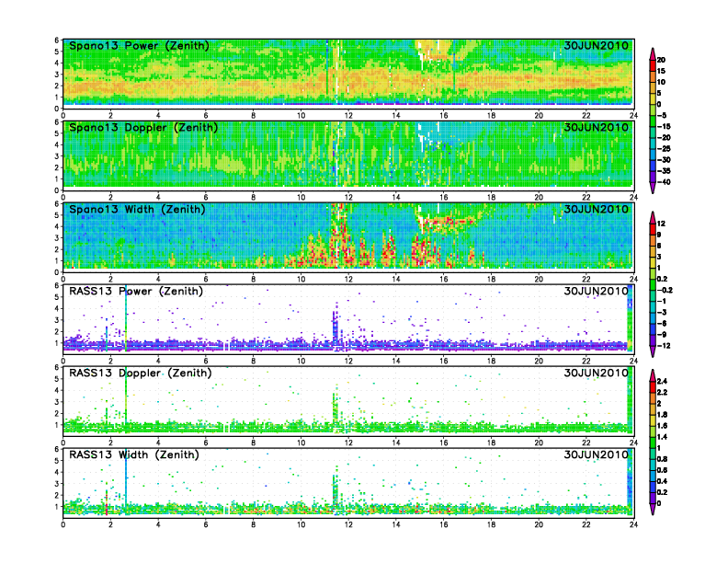Select the 30JUN2010 date in RASS13 Power panel

tap(596, 291)
